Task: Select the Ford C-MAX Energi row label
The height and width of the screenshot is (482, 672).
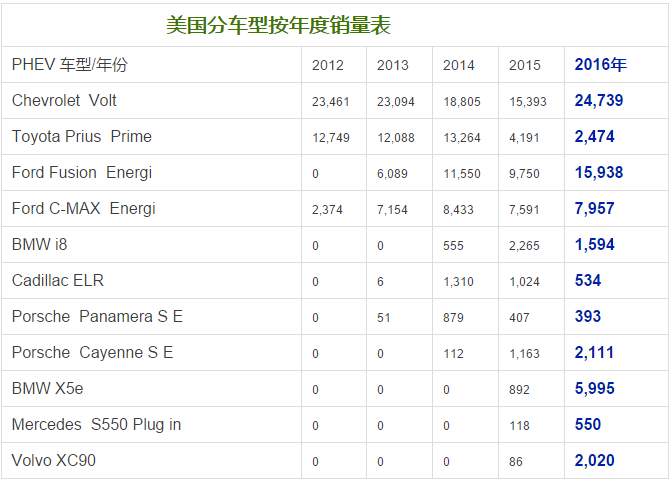Action: [x=83, y=209]
